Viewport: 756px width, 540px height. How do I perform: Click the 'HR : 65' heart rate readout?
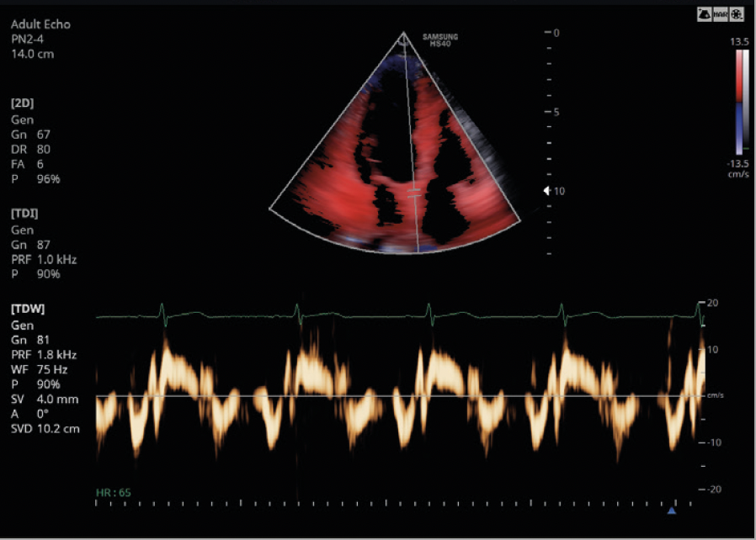[114, 492]
